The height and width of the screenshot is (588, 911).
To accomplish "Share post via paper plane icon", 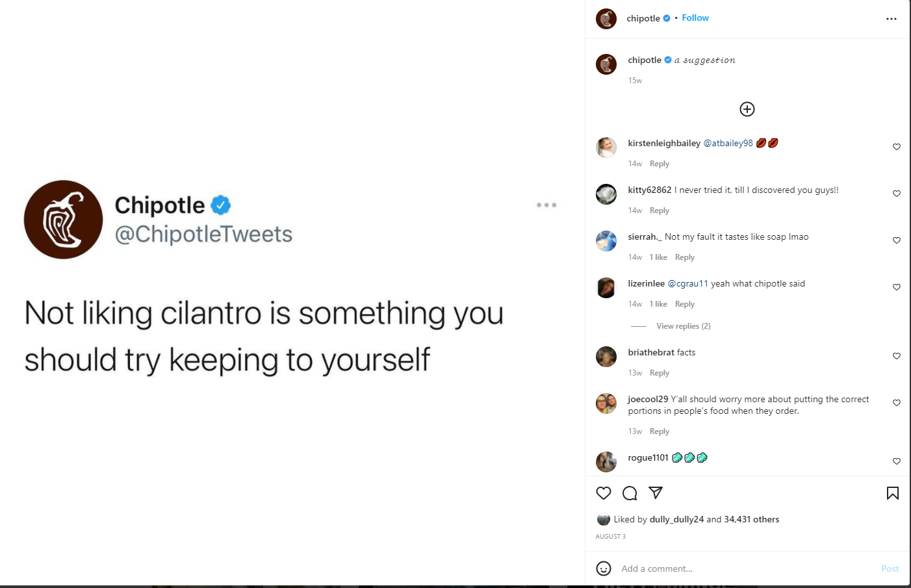I will pyautogui.click(x=656, y=493).
